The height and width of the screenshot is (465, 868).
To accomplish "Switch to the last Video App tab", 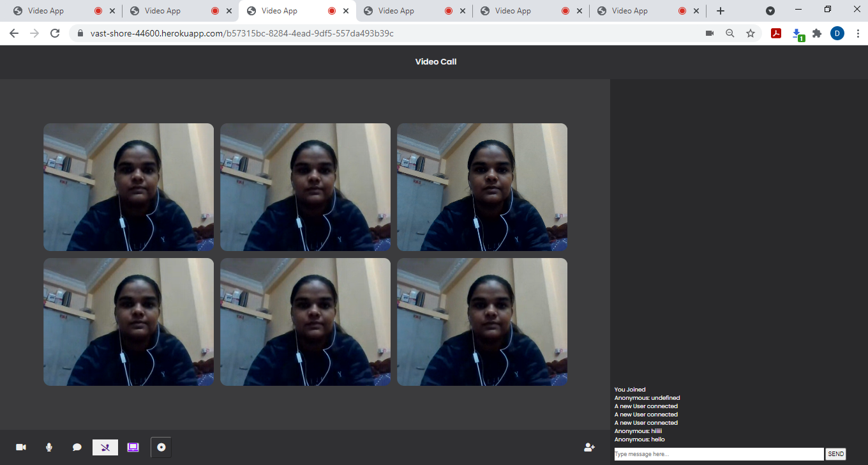I will [629, 10].
